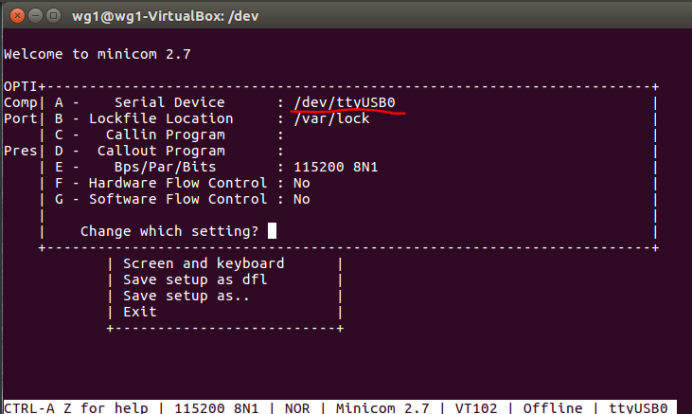Select Exit in the configuration menu
Screen dimensions: 692x414
[140, 312]
